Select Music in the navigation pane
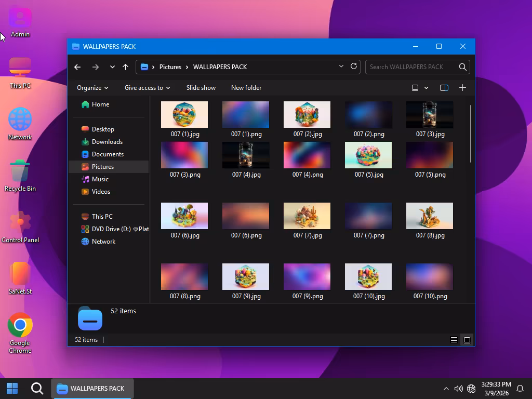 [100, 179]
